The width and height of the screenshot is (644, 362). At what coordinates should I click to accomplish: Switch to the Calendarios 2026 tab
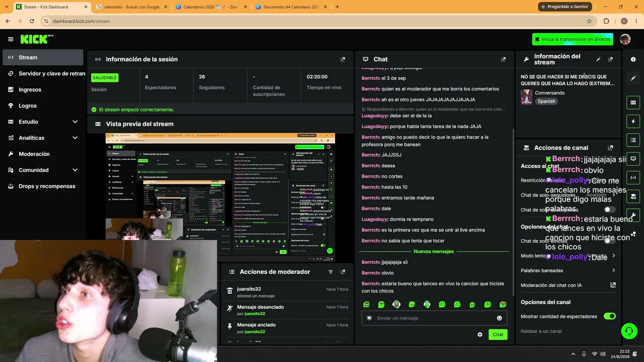click(x=211, y=7)
